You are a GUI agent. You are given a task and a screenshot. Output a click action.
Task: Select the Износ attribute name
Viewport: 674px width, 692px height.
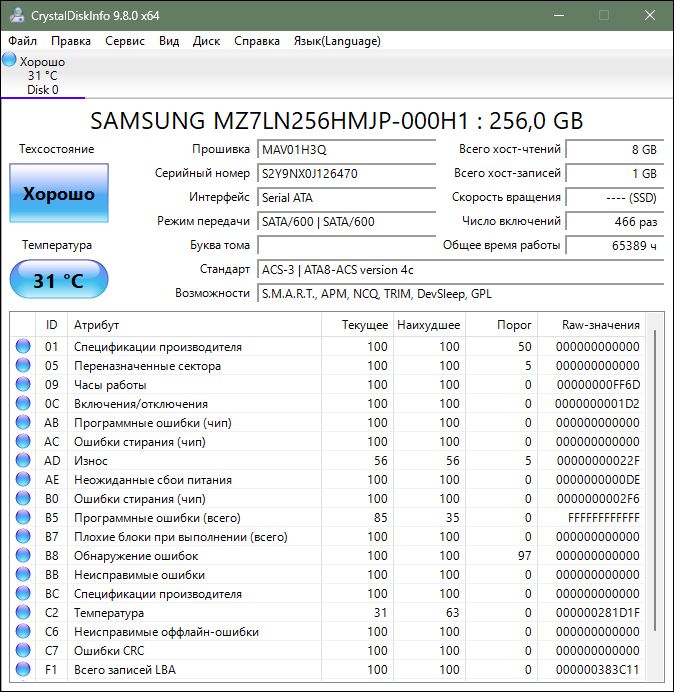coord(91,461)
